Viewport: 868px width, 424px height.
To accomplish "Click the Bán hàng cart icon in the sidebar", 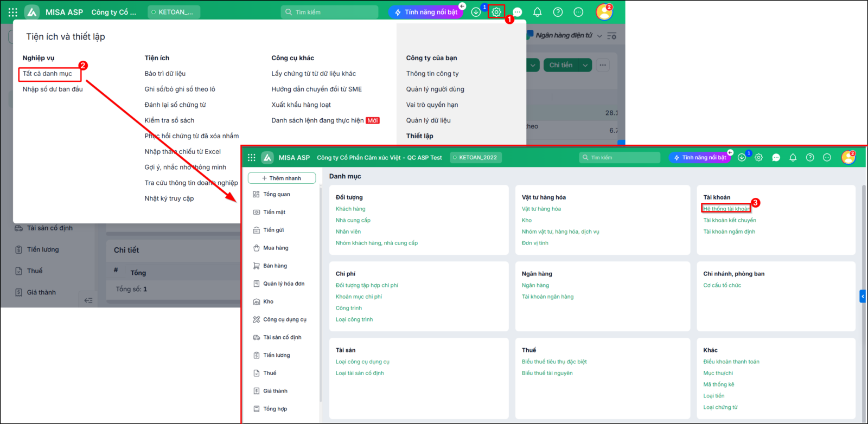I will tap(257, 266).
